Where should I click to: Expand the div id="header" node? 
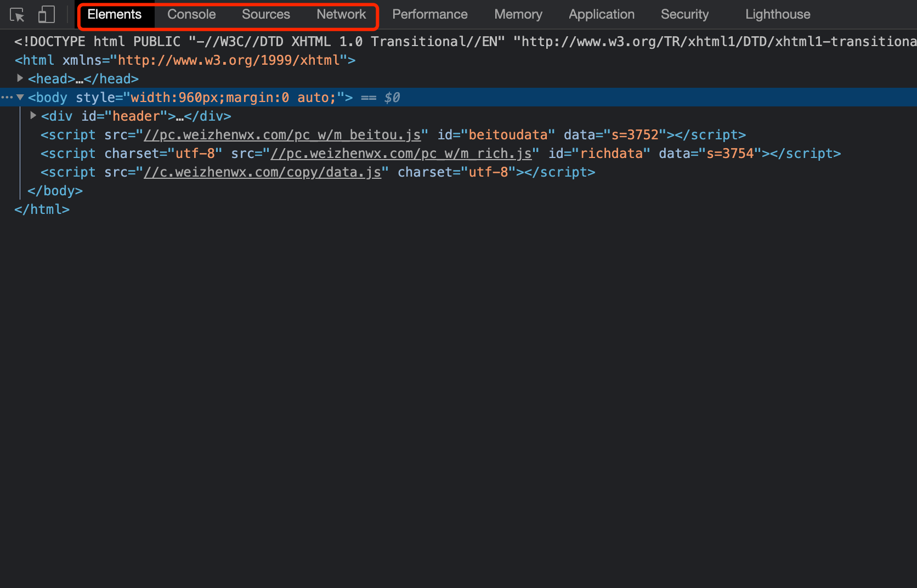point(33,116)
